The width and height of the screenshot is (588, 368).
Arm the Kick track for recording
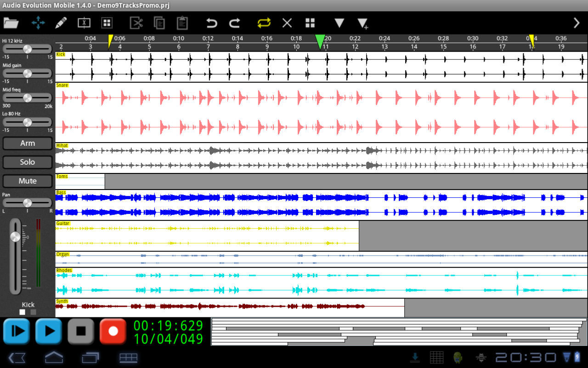click(28, 143)
